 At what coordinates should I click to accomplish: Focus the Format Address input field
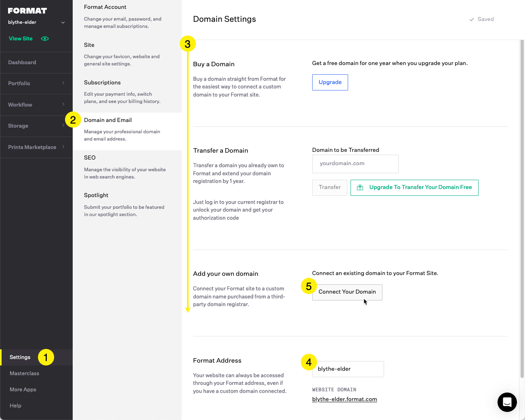point(348,369)
